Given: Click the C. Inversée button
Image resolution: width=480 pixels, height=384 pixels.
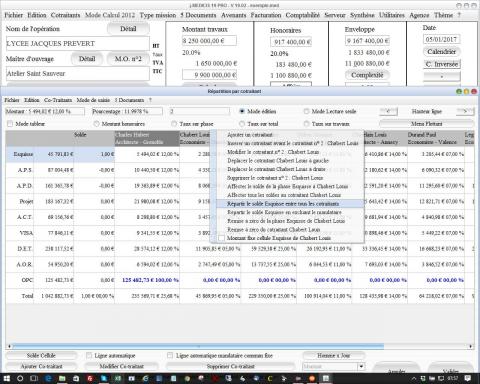Looking at the screenshot, I should click(442, 64).
